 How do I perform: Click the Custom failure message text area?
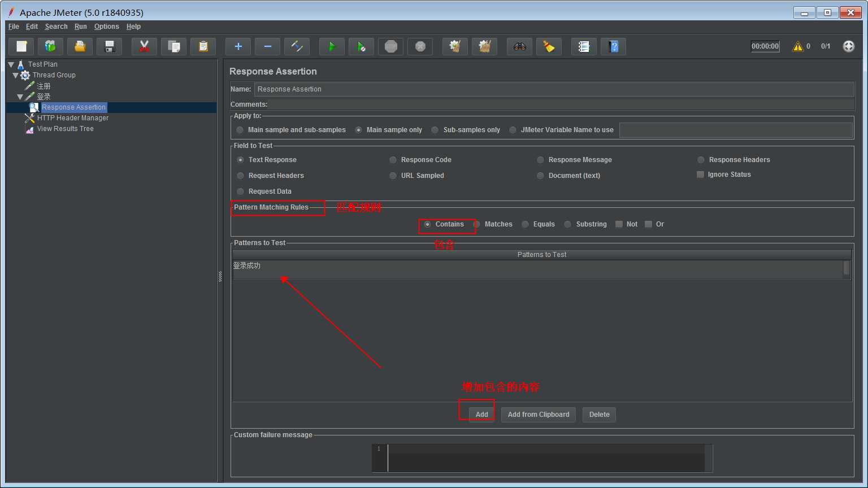coord(546,458)
